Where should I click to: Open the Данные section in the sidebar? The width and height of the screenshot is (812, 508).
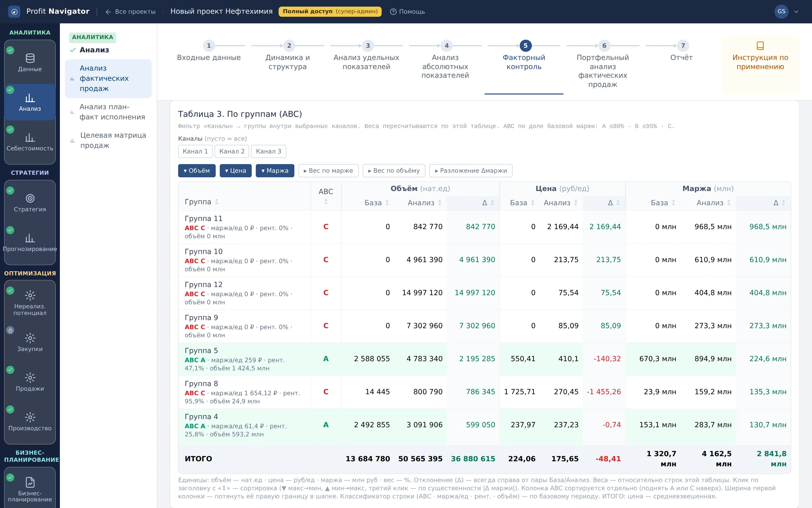tap(30, 63)
